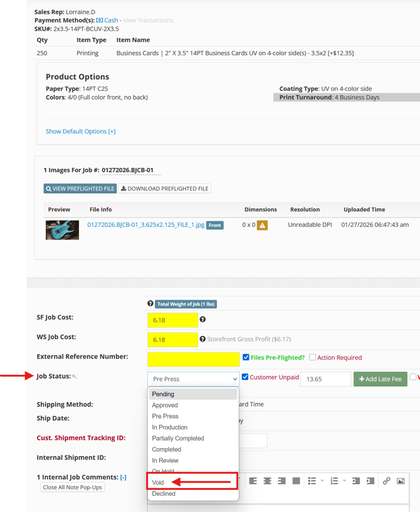This screenshot has width=420, height=512.
Task: Click help icon next to SF Job Cost
Action: [202, 320]
